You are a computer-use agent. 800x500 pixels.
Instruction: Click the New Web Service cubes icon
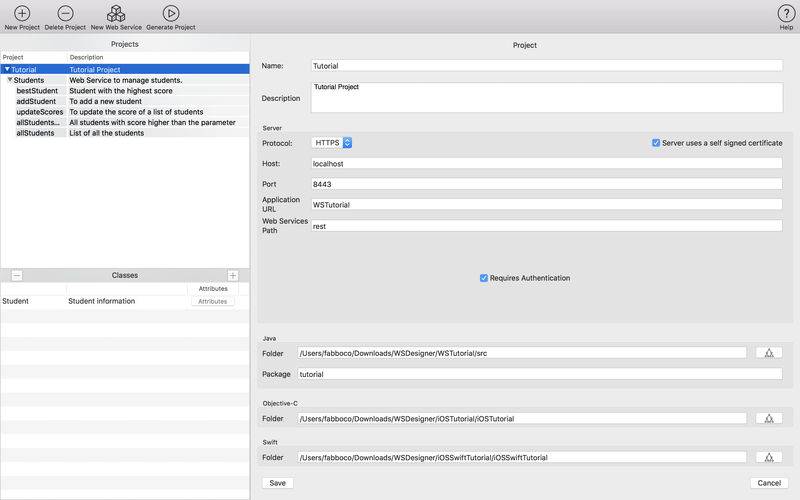(x=116, y=13)
